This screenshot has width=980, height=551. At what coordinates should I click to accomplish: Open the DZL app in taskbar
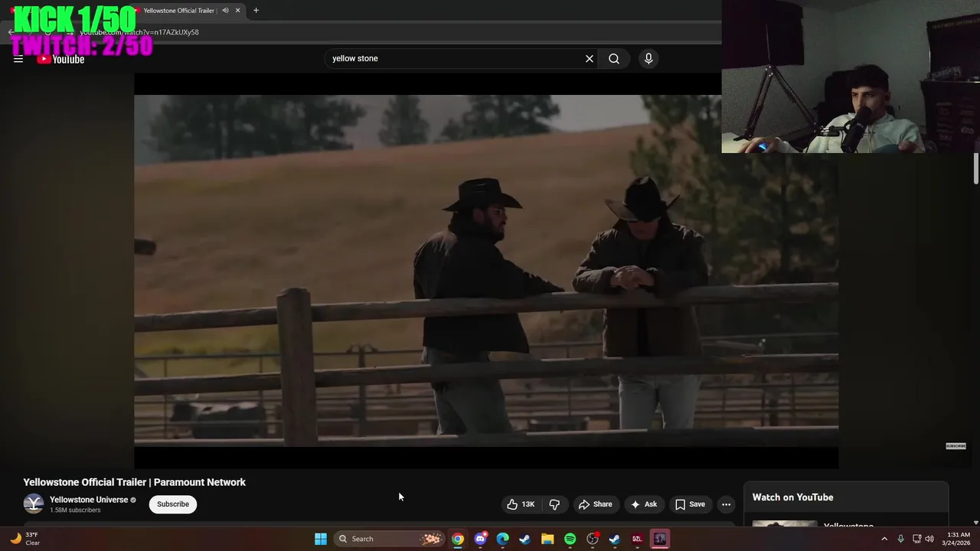[637, 539]
